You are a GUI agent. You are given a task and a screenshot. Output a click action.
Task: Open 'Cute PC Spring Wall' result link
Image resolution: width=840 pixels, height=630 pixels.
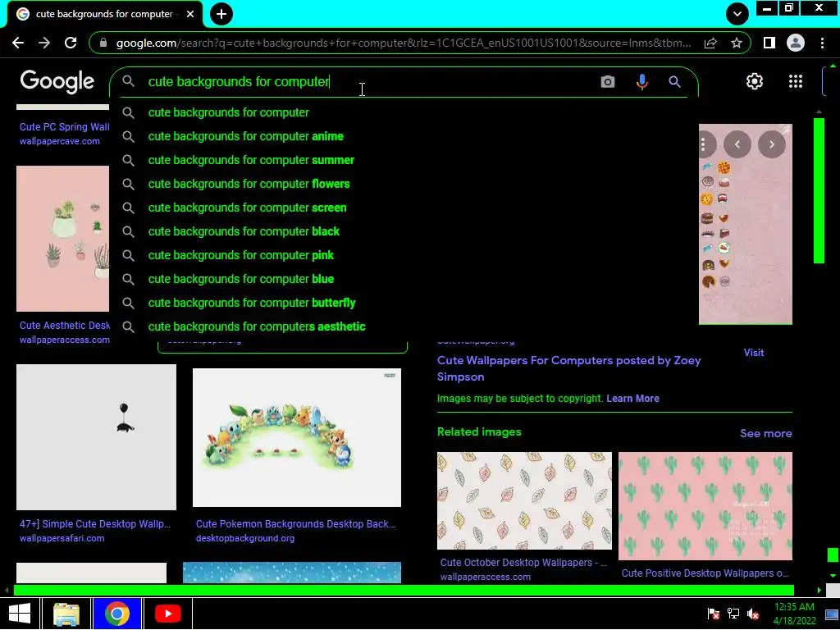(65, 127)
